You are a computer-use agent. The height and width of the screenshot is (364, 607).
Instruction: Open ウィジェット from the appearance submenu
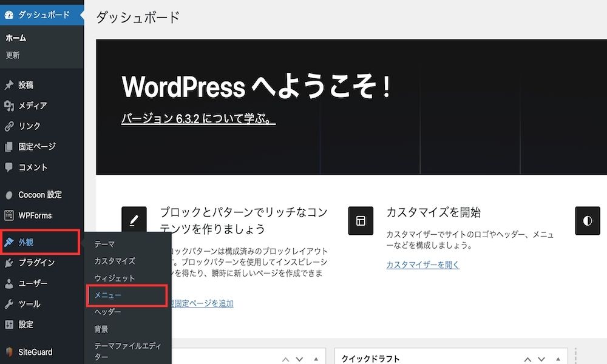pos(115,278)
